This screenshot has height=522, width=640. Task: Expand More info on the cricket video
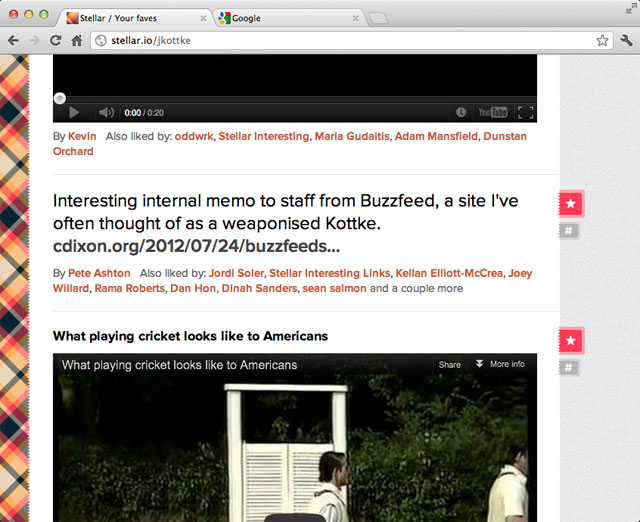pyautogui.click(x=500, y=365)
